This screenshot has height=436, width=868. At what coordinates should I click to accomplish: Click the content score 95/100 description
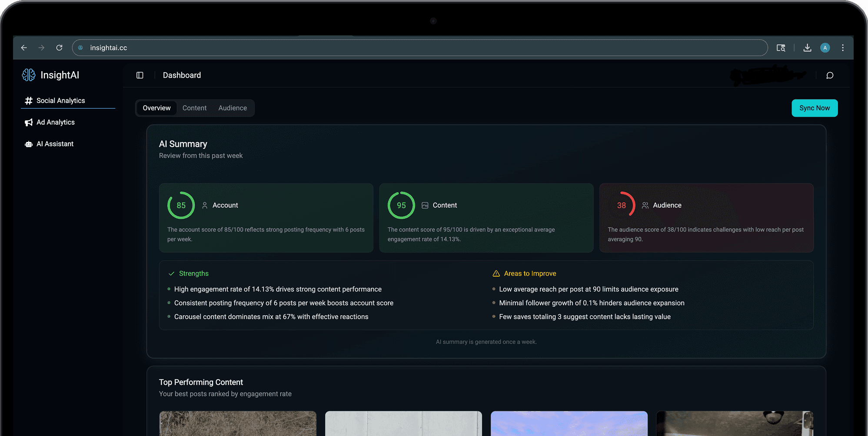point(471,235)
